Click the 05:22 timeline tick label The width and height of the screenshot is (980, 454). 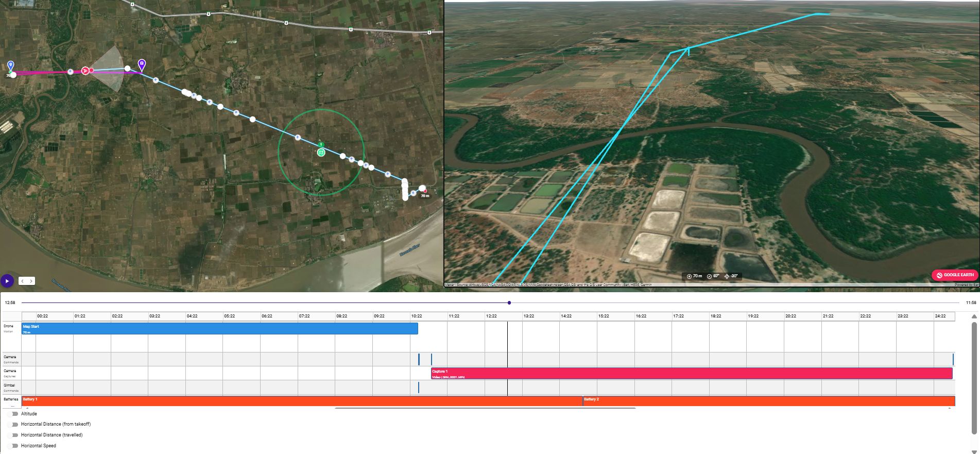229,316
